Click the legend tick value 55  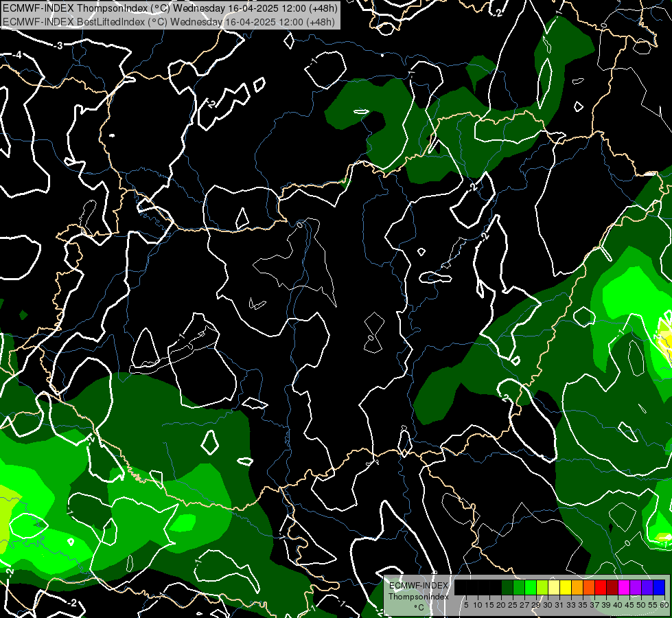coord(653,605)
